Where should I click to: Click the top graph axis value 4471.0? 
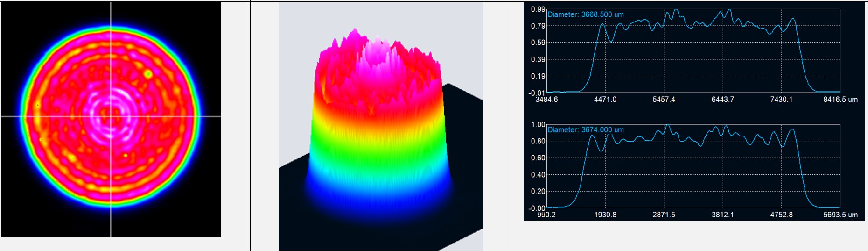605,100
